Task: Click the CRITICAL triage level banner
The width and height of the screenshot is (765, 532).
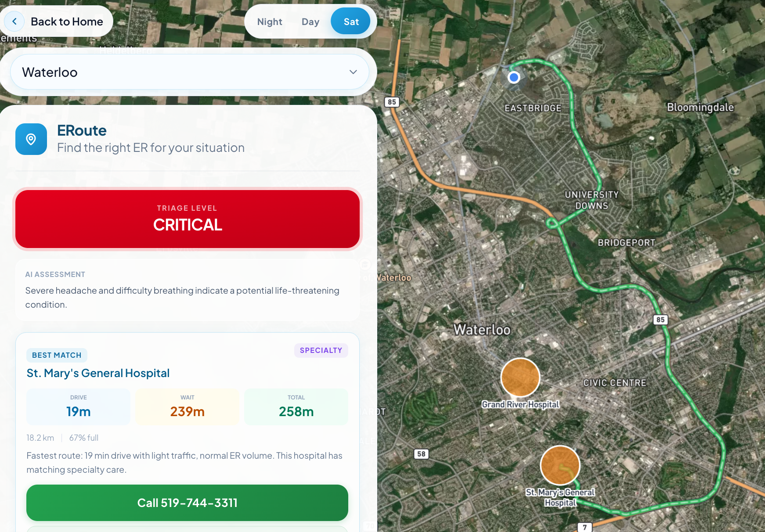Action: pos(188,219)
